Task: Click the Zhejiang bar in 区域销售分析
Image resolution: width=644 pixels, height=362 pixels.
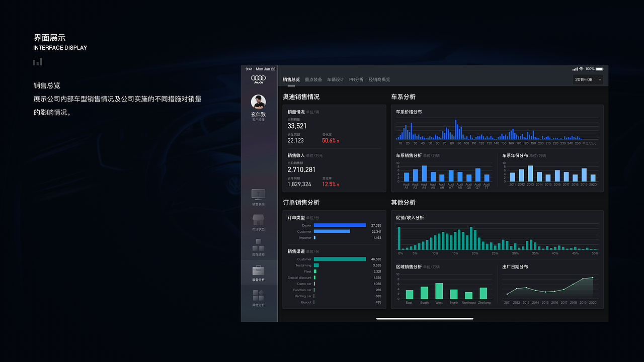Action: (484, 294)
